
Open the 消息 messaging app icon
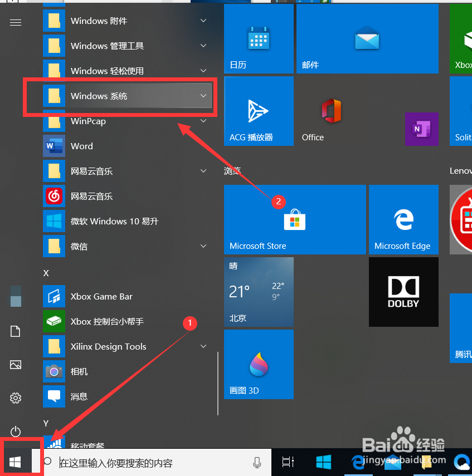pos(54,396)
